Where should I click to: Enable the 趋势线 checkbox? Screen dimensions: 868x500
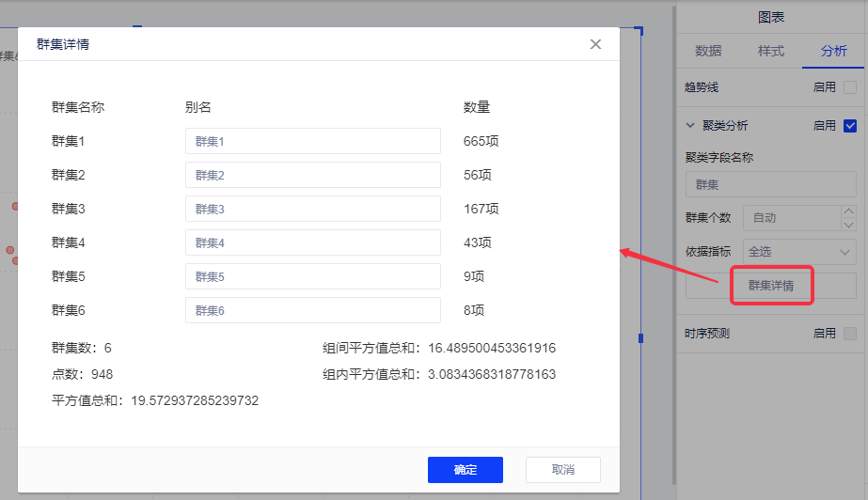tap(850, 87)
